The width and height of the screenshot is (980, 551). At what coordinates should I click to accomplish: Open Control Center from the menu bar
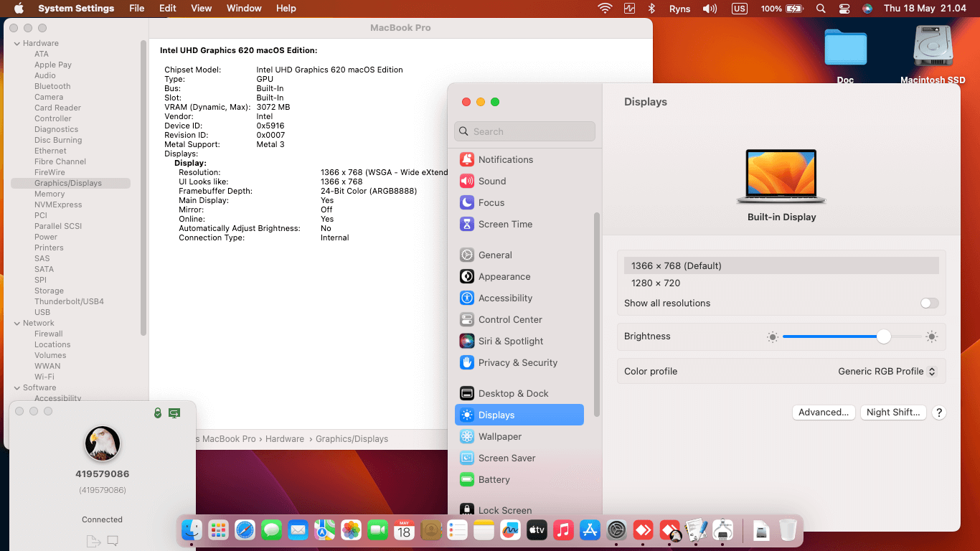pos(844,9)
